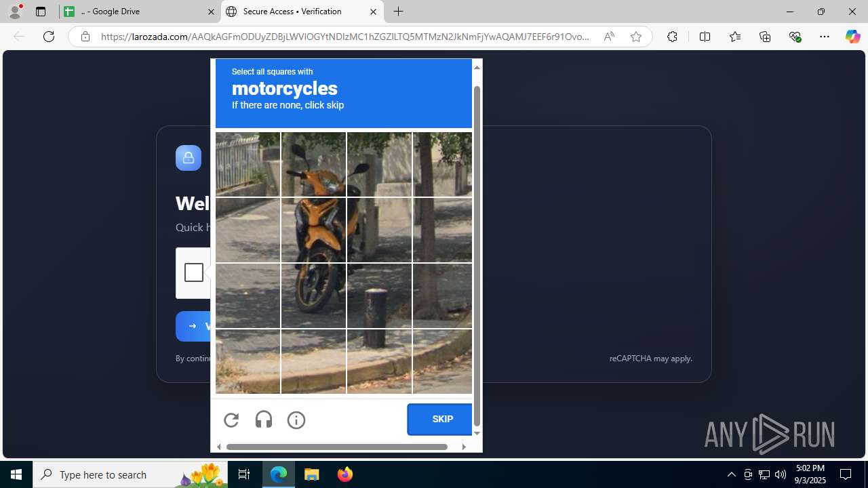View site information icon in address bar

click(x=85, y=37)
